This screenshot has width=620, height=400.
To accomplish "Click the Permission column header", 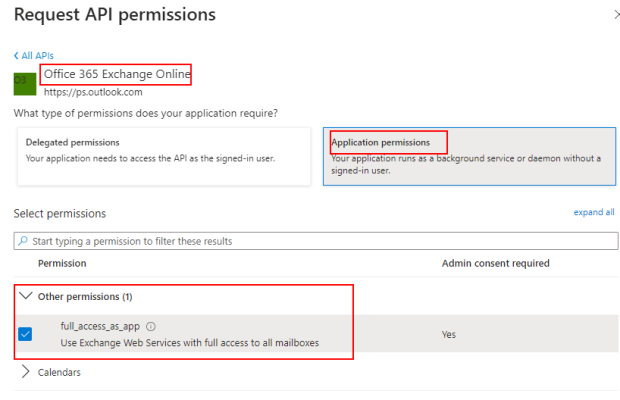I will 62,263.
